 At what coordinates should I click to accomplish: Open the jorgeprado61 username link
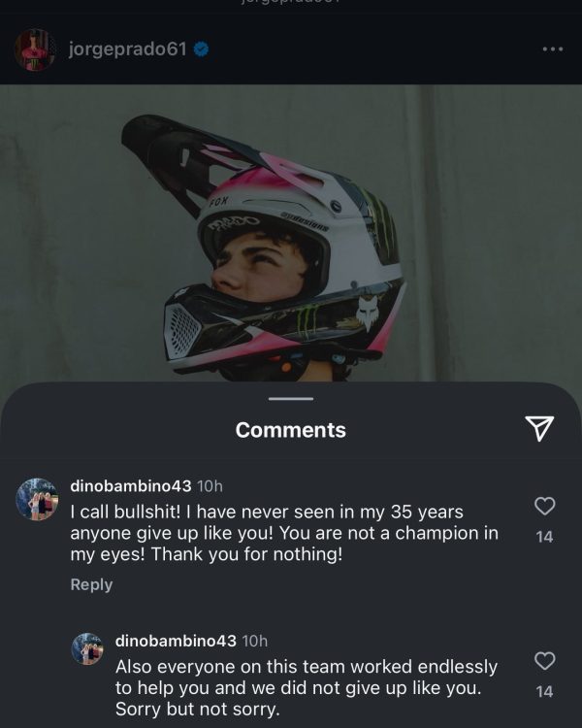(127, 49)
